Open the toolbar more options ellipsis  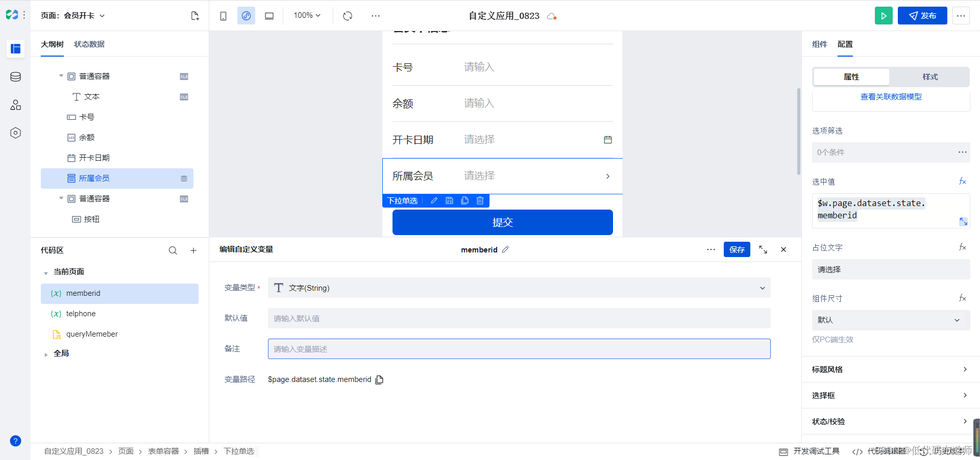(x=376, y=16)
